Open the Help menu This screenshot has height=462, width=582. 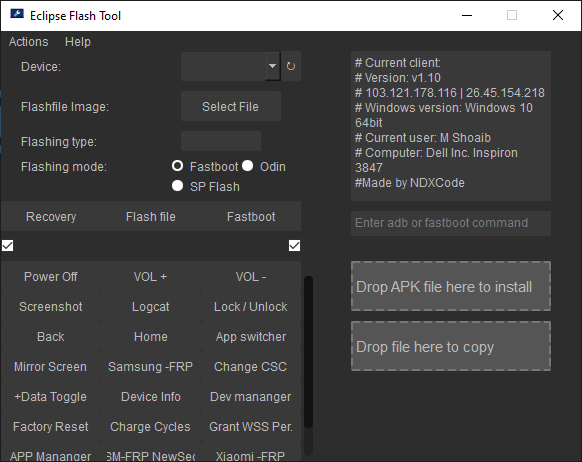pos(78,42)
